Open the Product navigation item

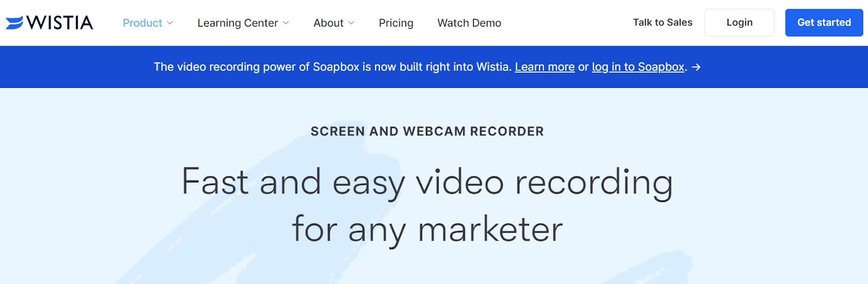142,23
